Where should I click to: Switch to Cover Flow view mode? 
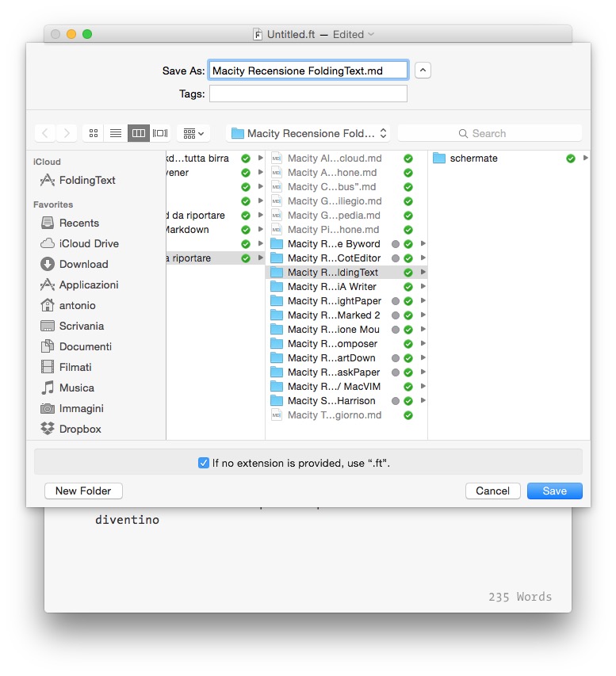click(160, 133)
